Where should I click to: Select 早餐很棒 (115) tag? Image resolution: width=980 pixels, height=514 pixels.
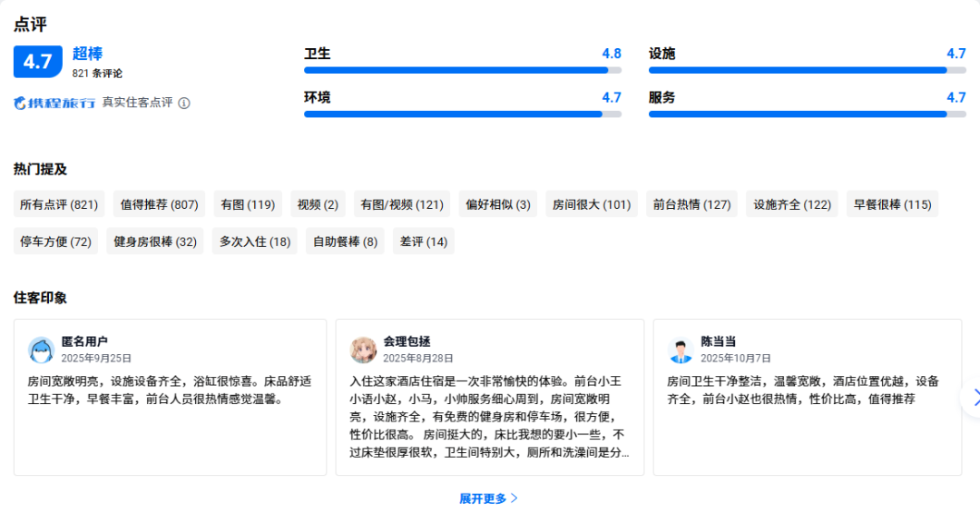click(892, 204)
